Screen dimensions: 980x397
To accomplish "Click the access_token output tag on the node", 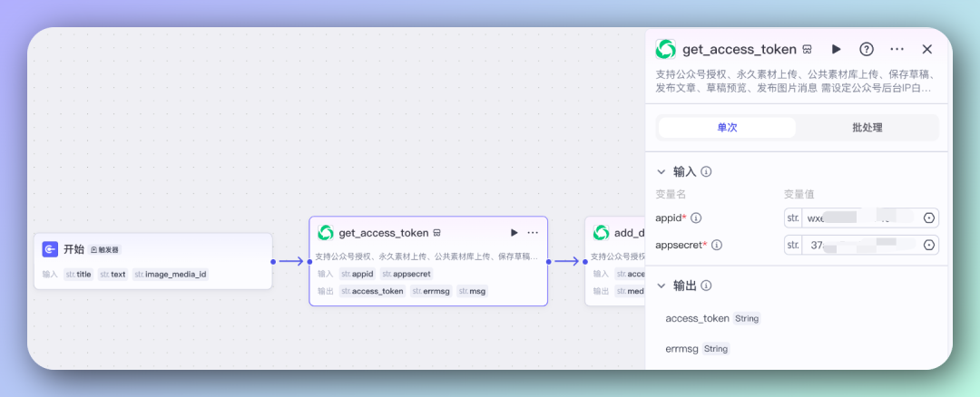I will (373, 291).
